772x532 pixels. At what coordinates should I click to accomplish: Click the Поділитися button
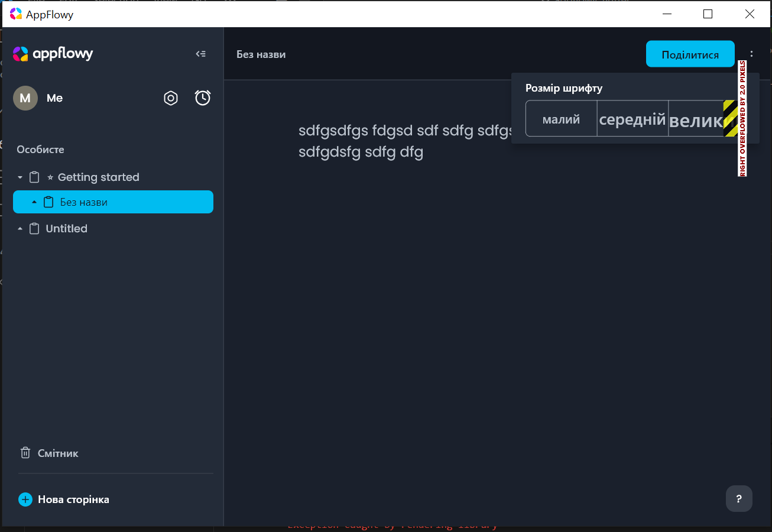tap(690, 53)
